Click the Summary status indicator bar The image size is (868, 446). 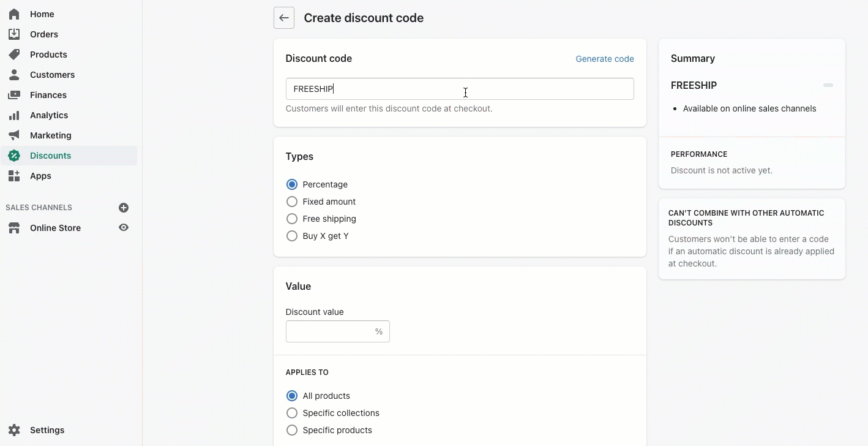pyautogui.click(x=828, y=85)
